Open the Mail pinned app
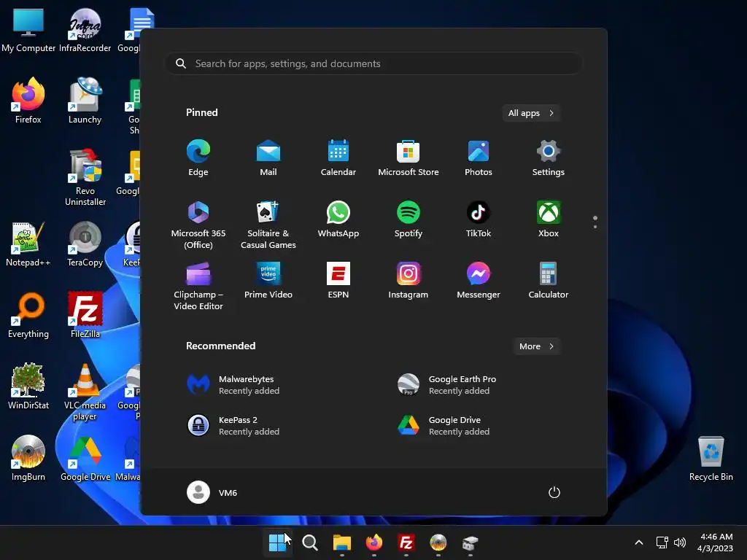747x560 pixels. tap(268, 158)
